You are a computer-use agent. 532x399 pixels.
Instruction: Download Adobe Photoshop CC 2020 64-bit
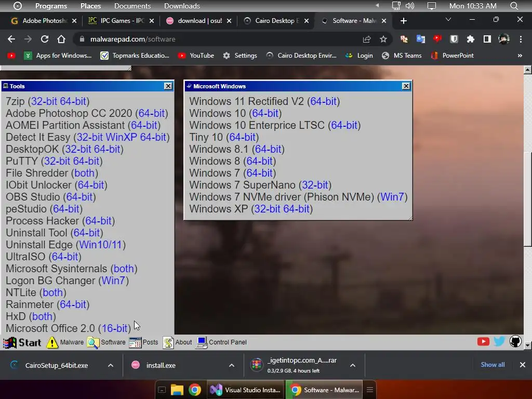click(152, 113)
